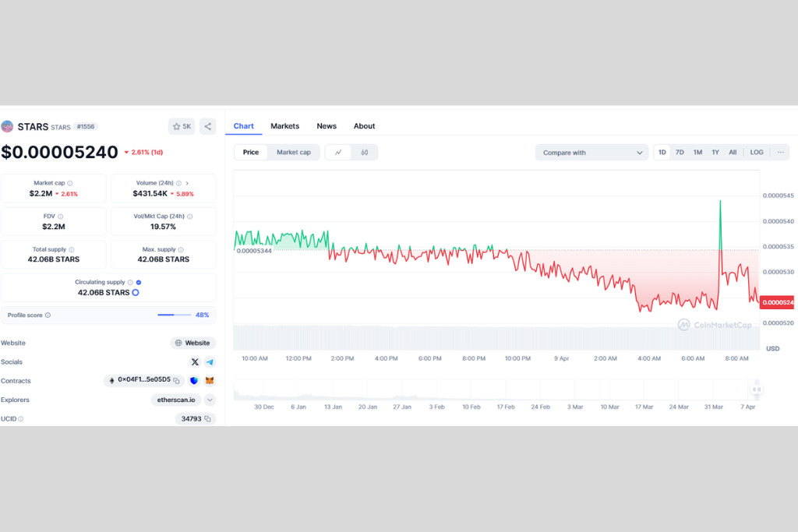This screenshot has height=532, width=798.
Task: Click the current price label 0.0000524
Action: [x=777, y=303]
